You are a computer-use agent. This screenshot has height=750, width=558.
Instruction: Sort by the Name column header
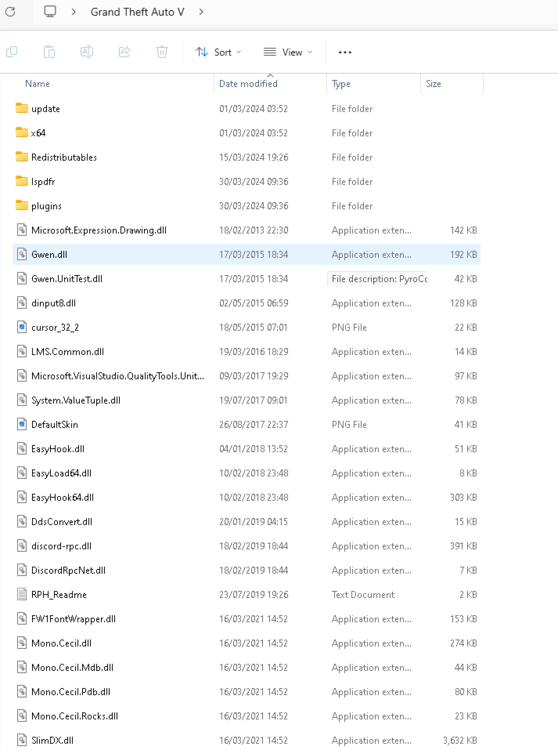pyautogui.click(x=37, y=84)
